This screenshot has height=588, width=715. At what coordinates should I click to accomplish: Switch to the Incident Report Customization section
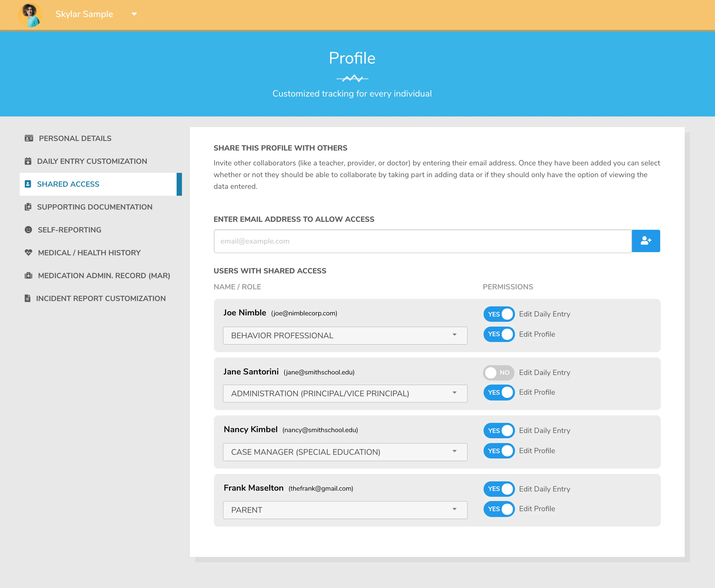coord(101,298)
